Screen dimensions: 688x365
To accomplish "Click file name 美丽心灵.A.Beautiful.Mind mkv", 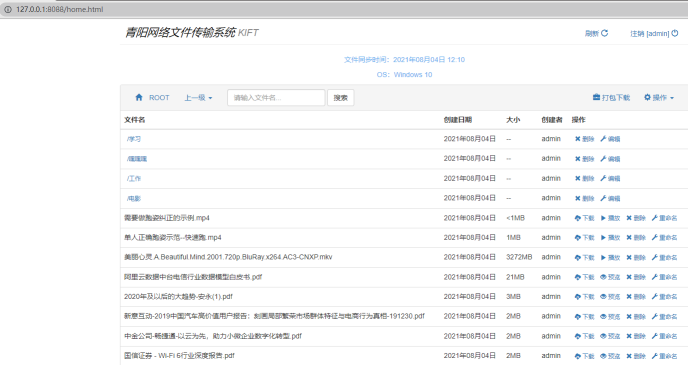I will click(x=228, y=257).
